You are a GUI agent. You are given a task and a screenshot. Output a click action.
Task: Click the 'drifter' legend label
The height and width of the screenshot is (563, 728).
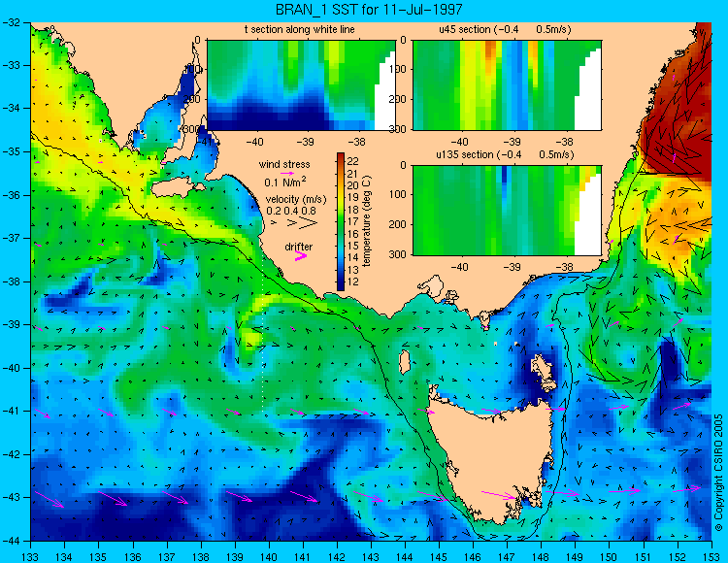tap(299, 247)
